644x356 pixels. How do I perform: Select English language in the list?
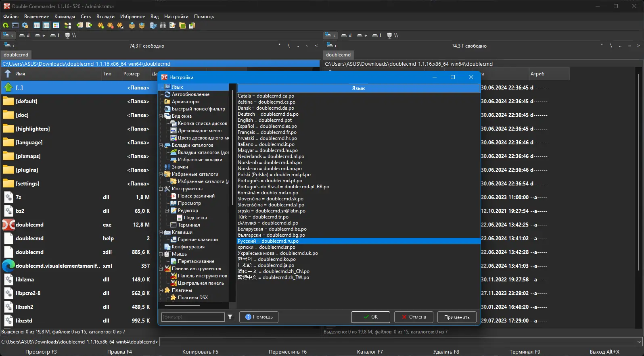tap(264, 120)
